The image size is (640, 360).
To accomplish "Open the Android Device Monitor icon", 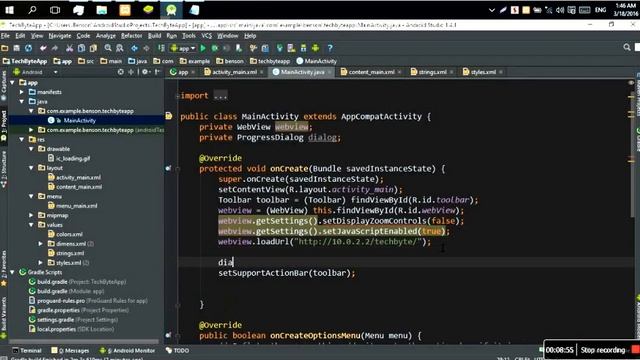I will point(315,48).
